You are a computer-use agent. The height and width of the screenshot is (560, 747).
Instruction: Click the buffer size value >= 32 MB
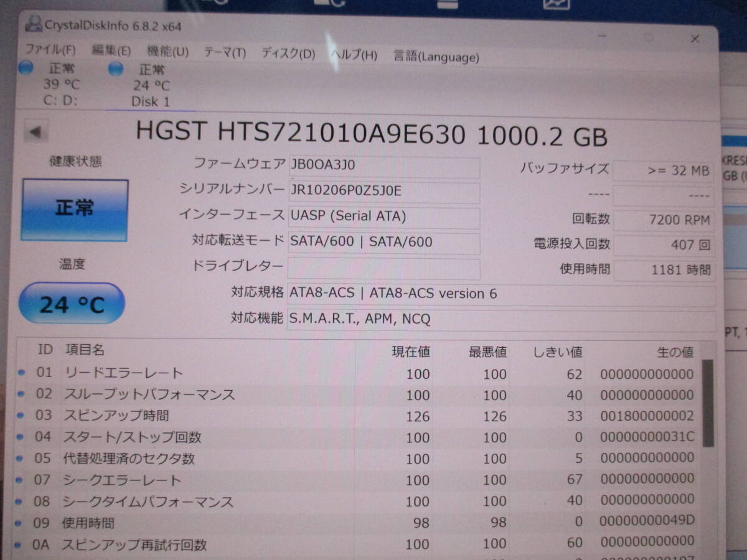663,171
